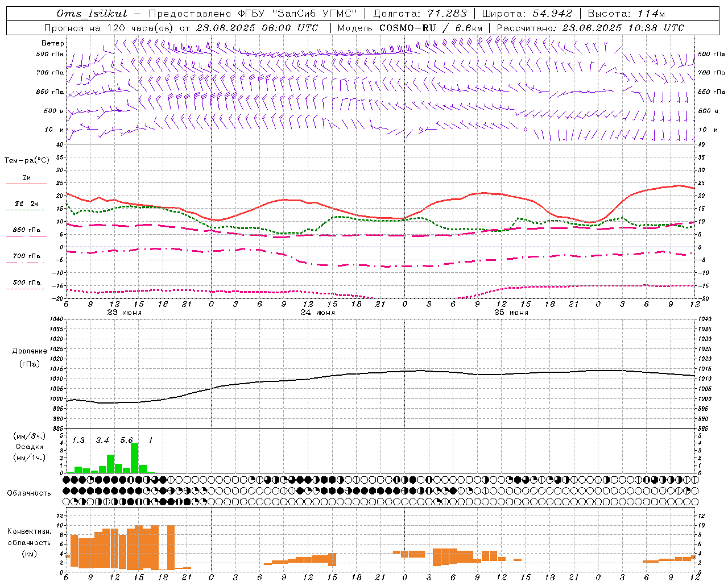Click the Конвективн. облачность label

29,537
